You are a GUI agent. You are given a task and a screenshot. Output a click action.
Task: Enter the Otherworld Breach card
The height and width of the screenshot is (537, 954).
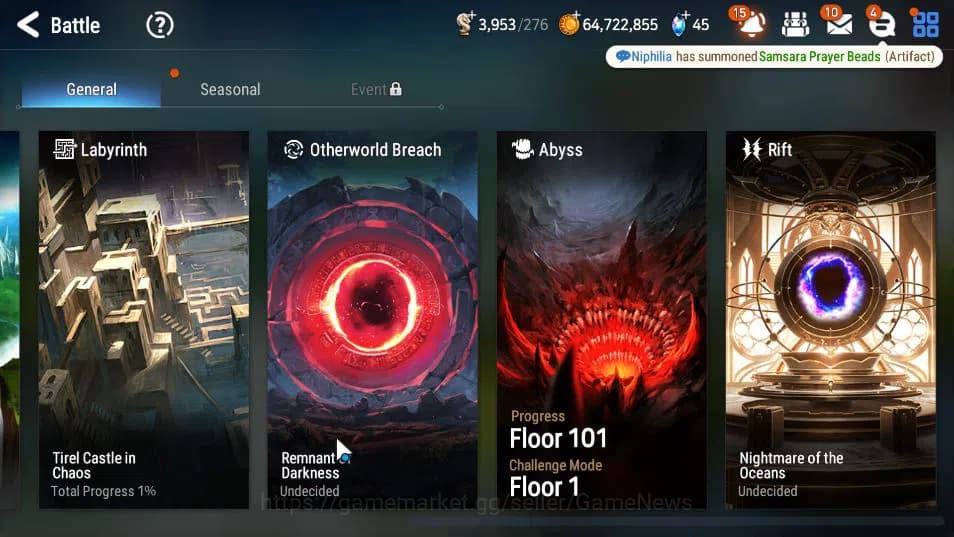tap(372, 320)
